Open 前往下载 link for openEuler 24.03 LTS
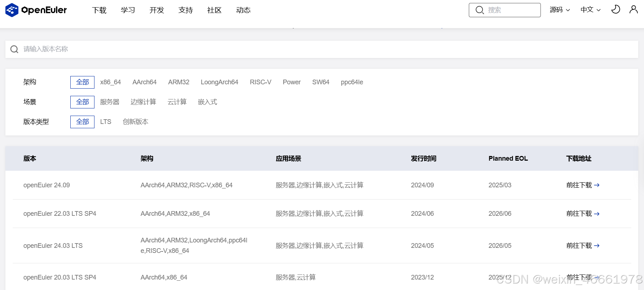This screenshot has height=290, width=644. coord(583,246)
